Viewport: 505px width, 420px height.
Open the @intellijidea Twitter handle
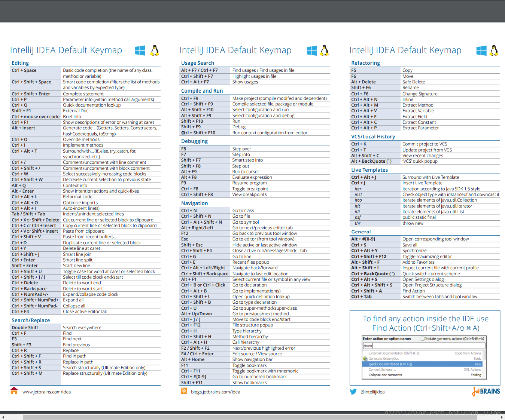(x=372, y=392)
